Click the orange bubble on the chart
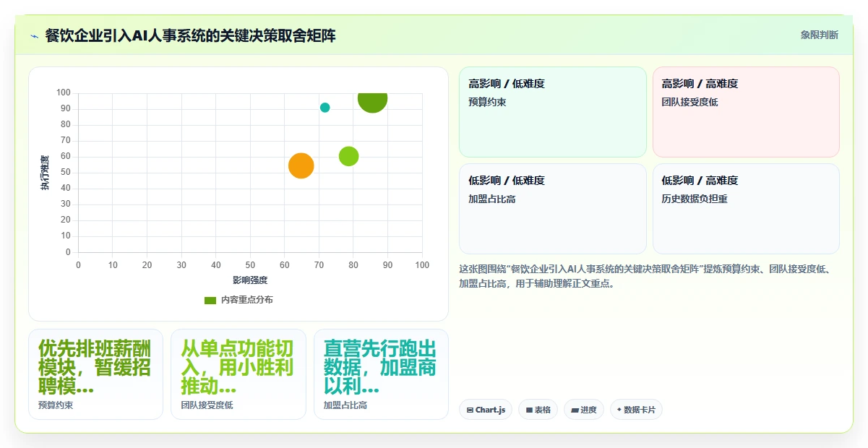Screen dimensions: 868x448 pyautogui.click(x=301, y=165)
